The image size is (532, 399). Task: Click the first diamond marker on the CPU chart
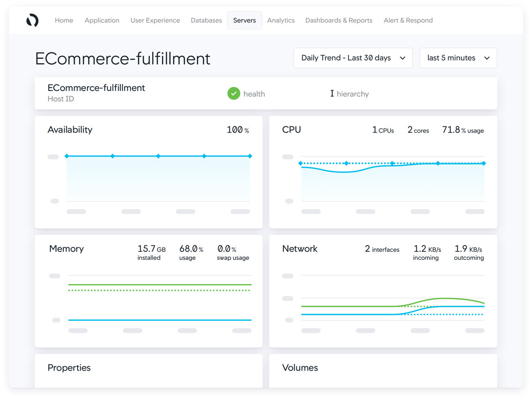(301, 163)
